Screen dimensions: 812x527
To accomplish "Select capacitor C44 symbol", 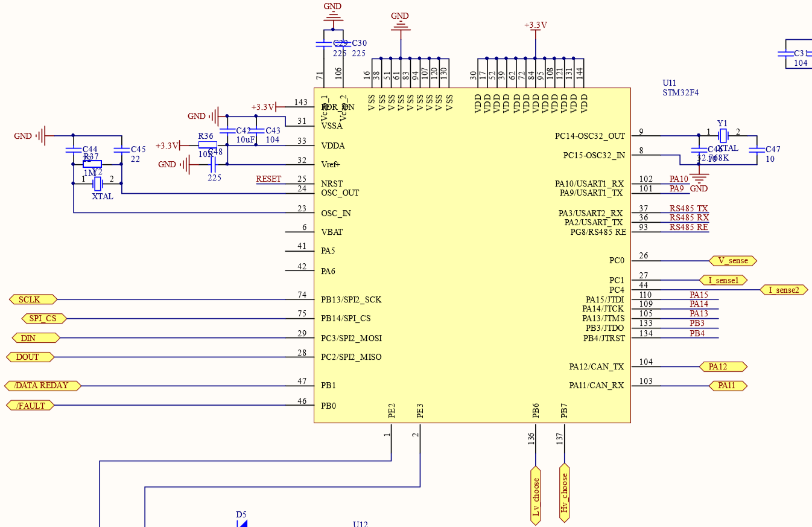I will tap(74, 149).
